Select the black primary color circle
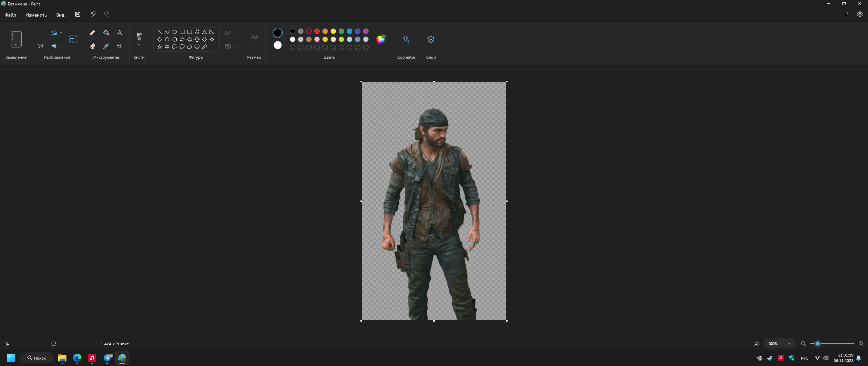868x366 pixels. coord(277,33)
